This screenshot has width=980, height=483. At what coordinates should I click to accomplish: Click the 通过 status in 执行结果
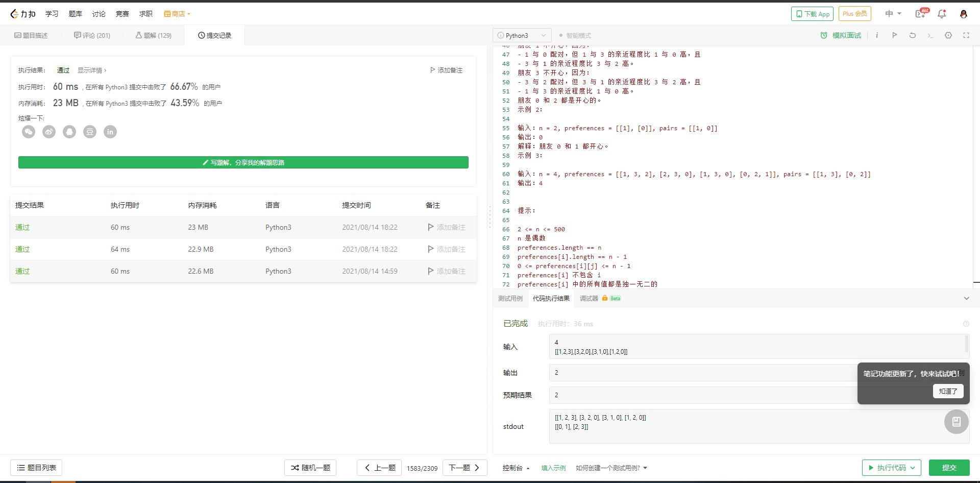[x=63, y=70]
